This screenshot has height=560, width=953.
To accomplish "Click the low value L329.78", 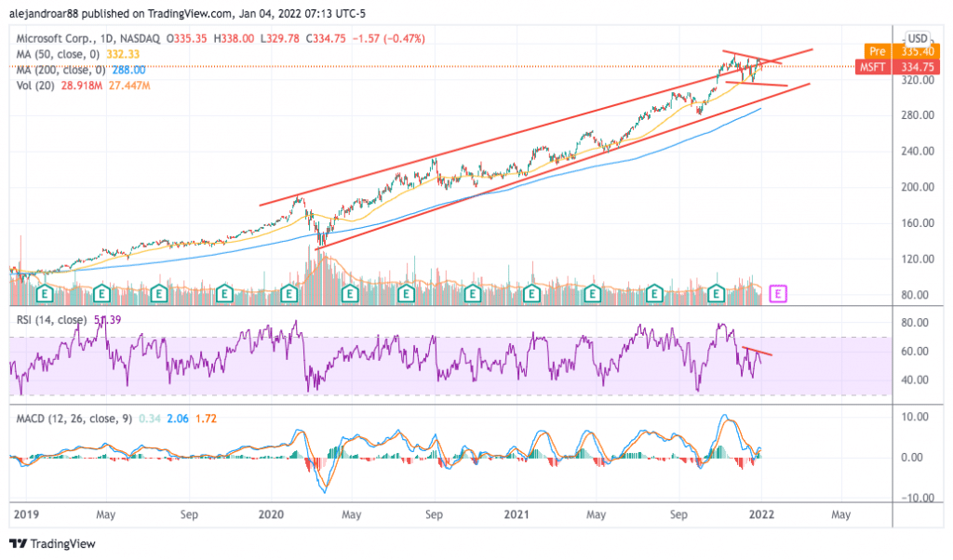I will point(280,38).
